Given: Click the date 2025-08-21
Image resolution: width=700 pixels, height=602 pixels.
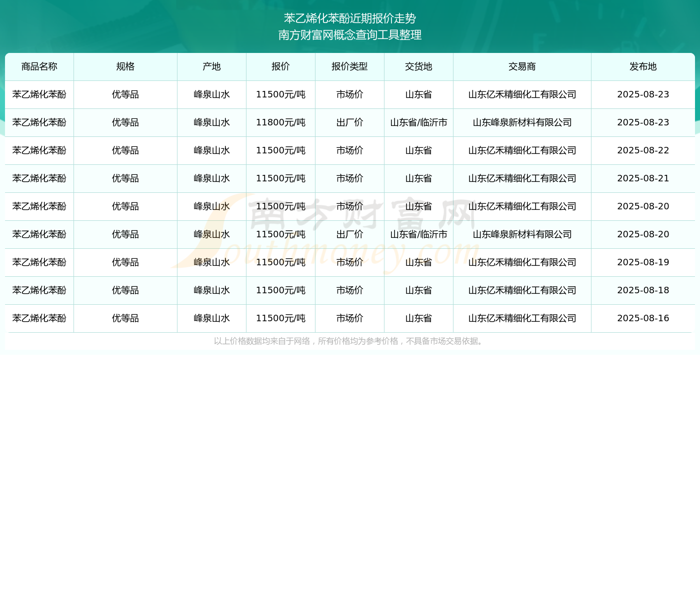Looking at the screenshot, I should pos(643,178).
